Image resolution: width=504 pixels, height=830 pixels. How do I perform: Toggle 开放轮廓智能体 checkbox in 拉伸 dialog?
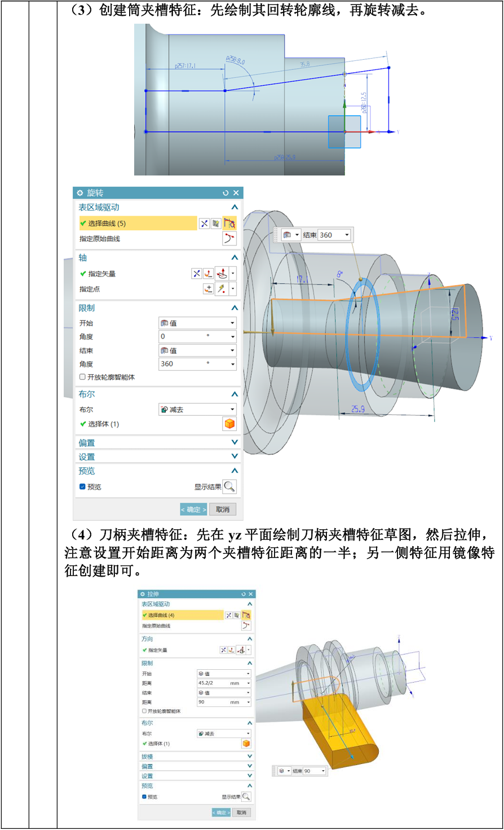click(144, 711)
